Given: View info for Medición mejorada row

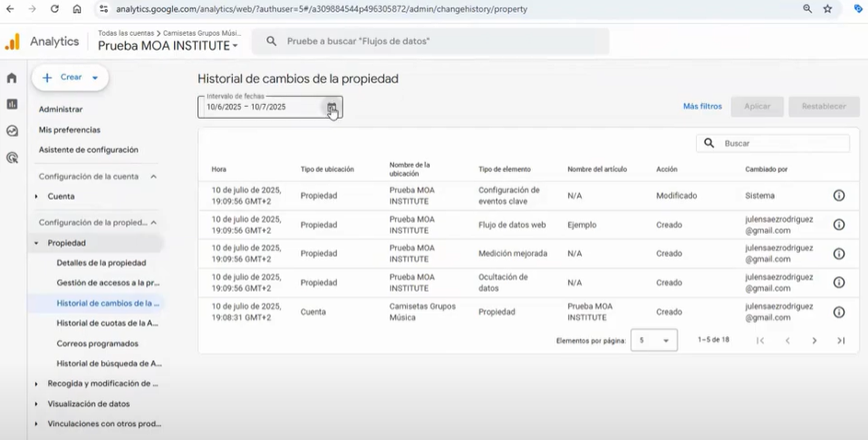Looking at the screenshot, I should 839,253.
